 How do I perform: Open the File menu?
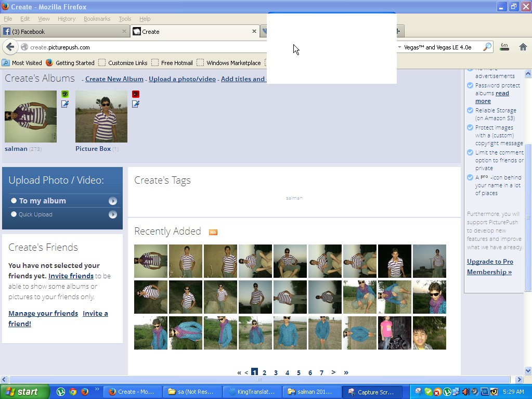click(8, 19)
